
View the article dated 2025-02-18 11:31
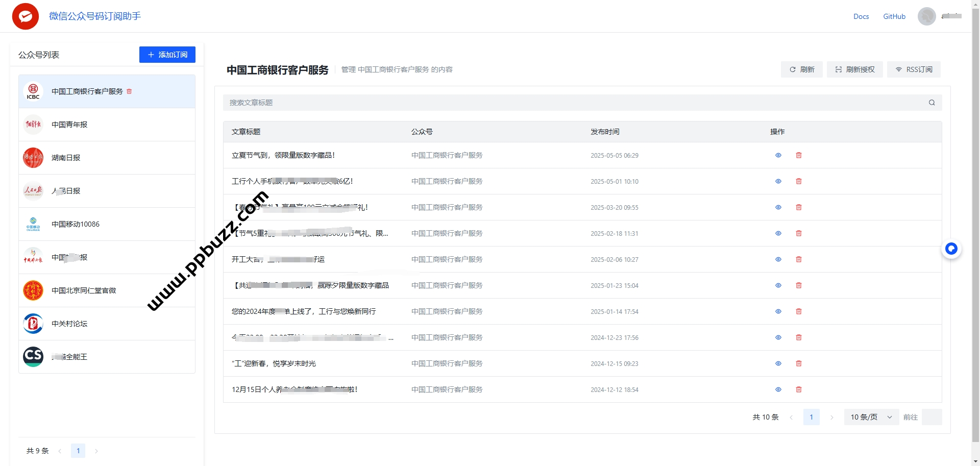[x=778, y=233]
